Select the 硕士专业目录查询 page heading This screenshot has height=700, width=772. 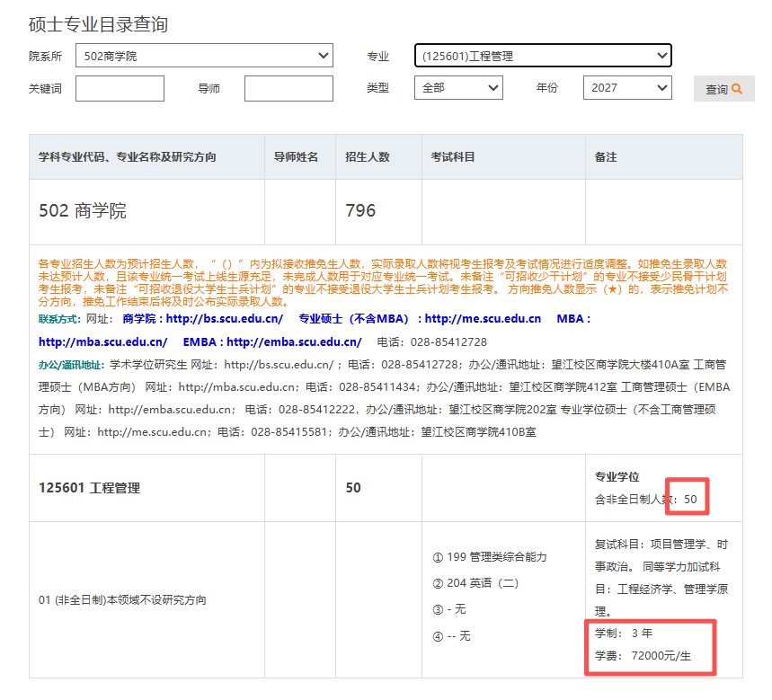[x=99, y=24]
